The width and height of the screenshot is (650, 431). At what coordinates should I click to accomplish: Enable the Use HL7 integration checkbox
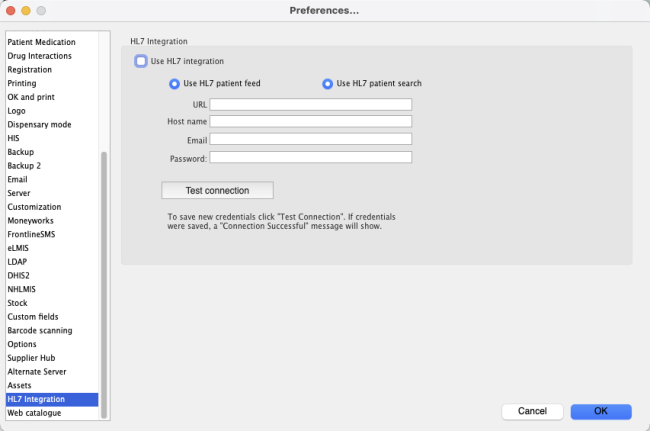pyautogui.click(x=141, y=62)
